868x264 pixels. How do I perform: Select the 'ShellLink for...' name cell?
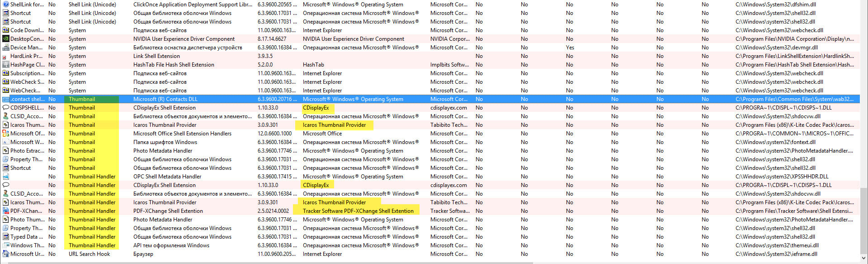pos(27,5)
